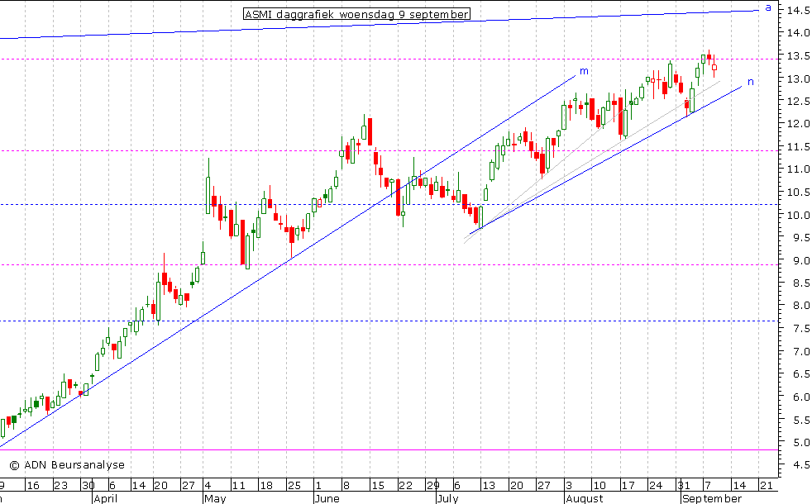Click date label 23 on the time axis
Image resolution: width=812 pixels, height=504 pixels.
click(60, 485)
